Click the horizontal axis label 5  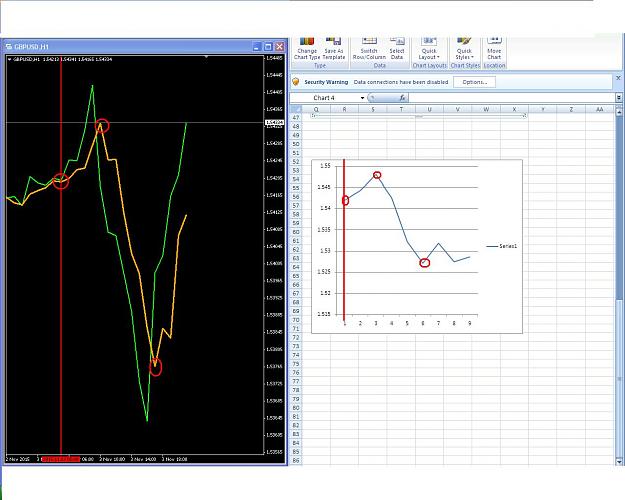tap(407, 323)
